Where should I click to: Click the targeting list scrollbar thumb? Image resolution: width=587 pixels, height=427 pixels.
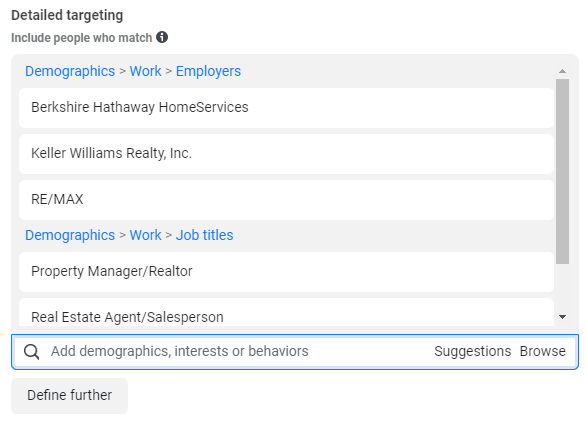click(562, 171)
